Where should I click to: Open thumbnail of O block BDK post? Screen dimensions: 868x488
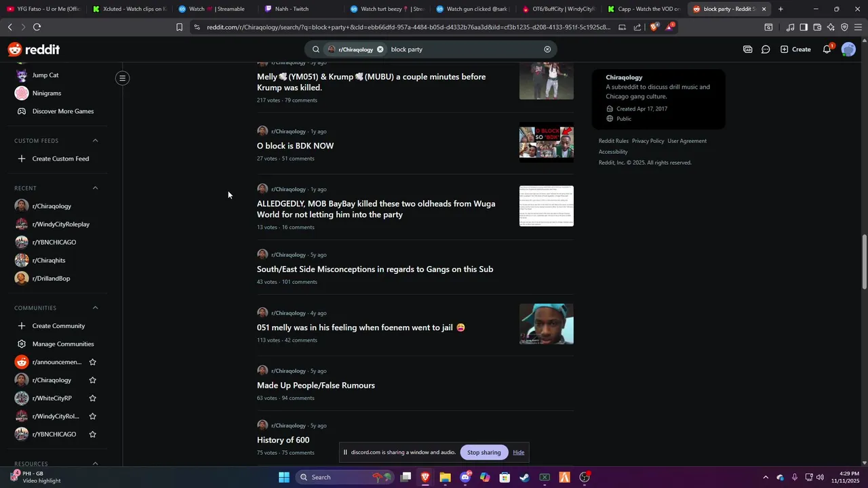(x=546, y=142)
